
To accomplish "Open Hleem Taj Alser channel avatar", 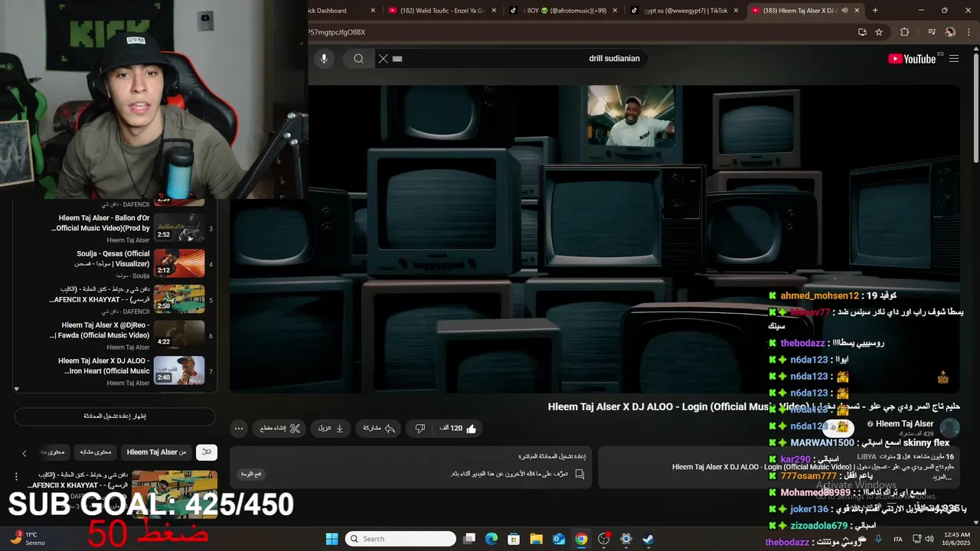I will [949, 428].
